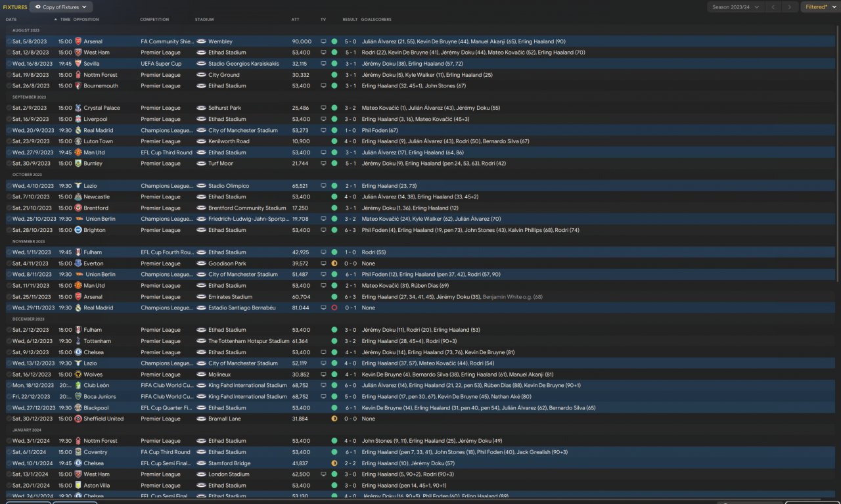Click the Boca Juniors badge

(78, 396)
